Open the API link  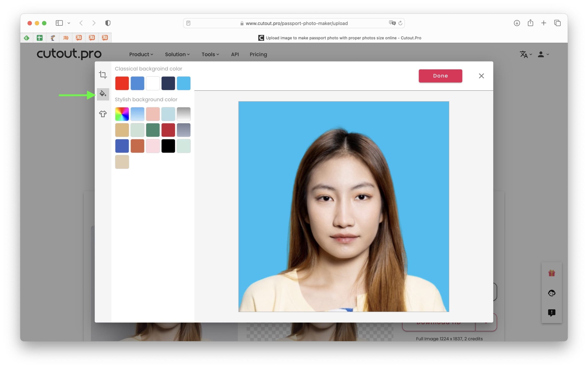click(x=235, y=54)
